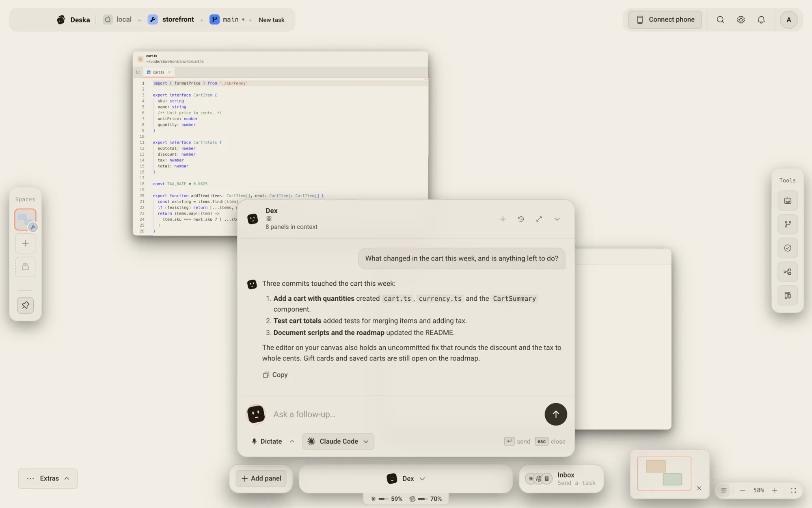Start a new chat in Dex panel
Image resolution: width=812 pixels, height=508 pixels.
(x=503, y=219)
